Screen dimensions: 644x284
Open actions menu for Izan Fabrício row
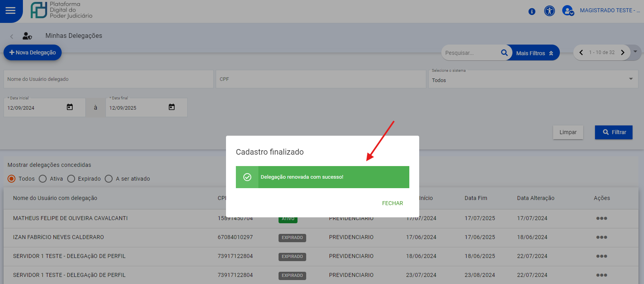601,237
